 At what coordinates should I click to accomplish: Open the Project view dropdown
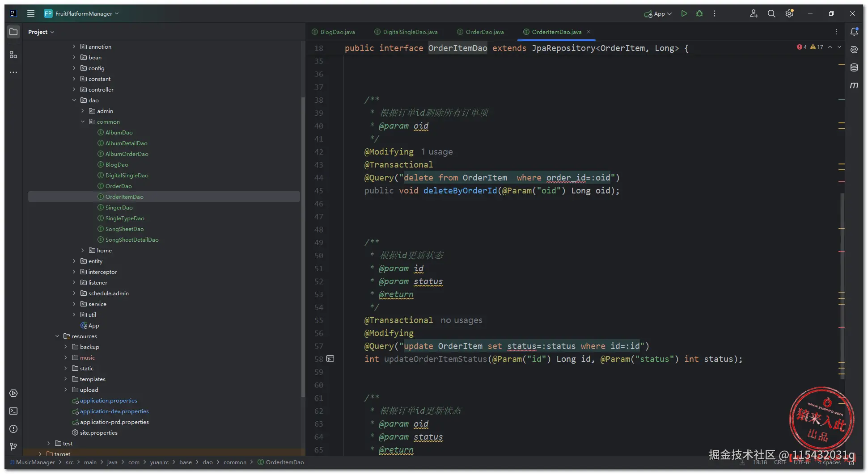pos(41,32)
